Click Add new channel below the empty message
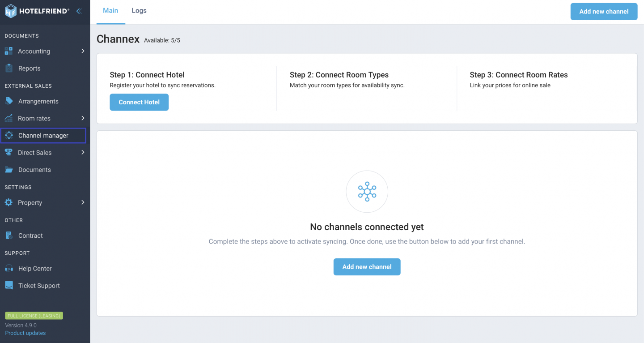This screenshot has width=644, height=343. (x=367, y=267)
